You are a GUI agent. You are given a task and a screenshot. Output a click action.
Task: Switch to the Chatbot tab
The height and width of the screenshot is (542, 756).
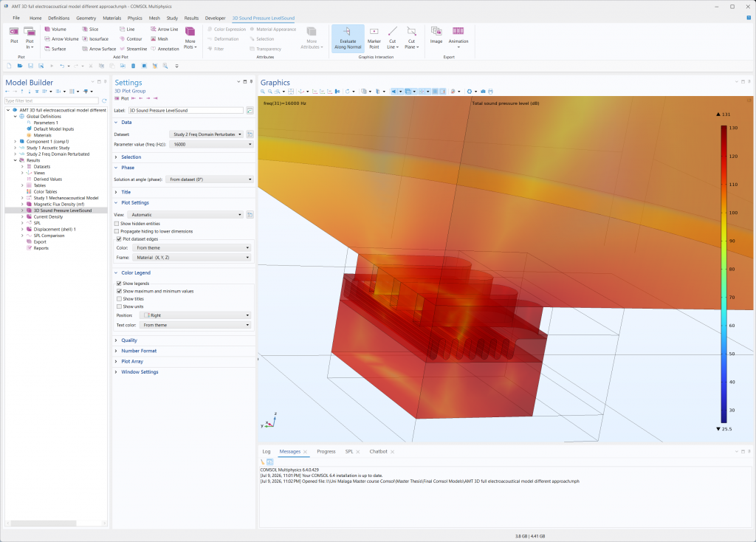pyautogui.click(x=379, y=452)
